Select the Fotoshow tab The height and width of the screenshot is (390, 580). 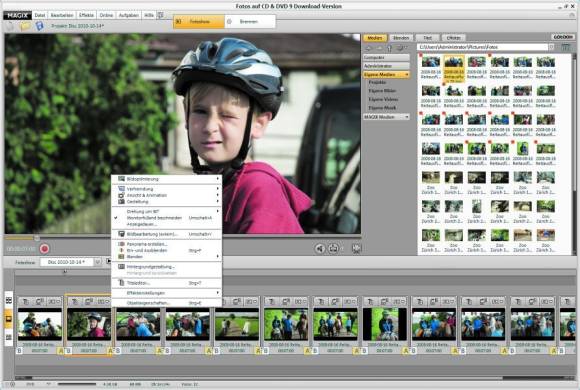click(x=199, y=21)
